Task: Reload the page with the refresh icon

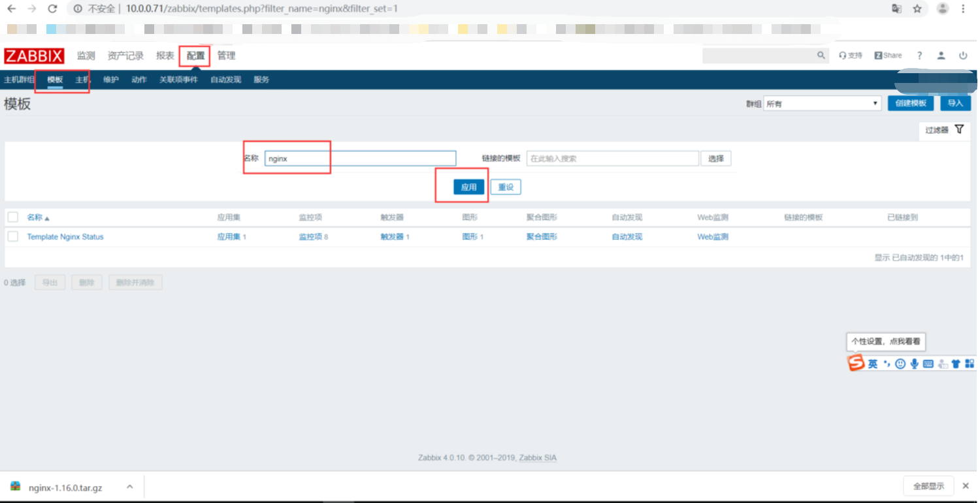Action: pos(53,9)
